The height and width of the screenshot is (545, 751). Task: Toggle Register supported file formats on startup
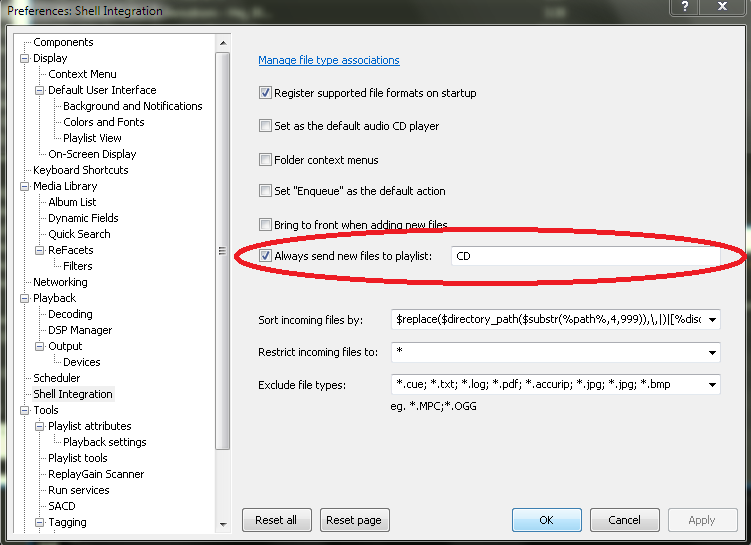point(265,93)
